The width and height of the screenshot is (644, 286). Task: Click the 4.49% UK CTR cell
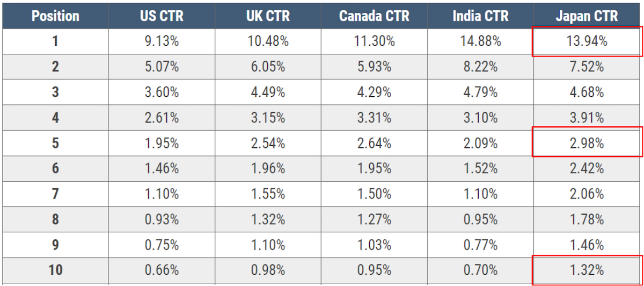point(268,92)
